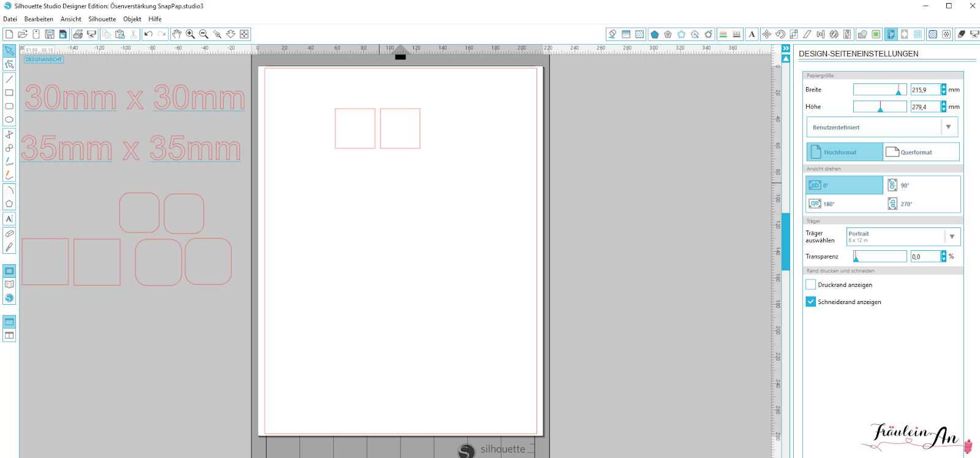Viewport: 980px width, 458px height.
Task: Adjust the Breite width slider
Action: point(880,90)
